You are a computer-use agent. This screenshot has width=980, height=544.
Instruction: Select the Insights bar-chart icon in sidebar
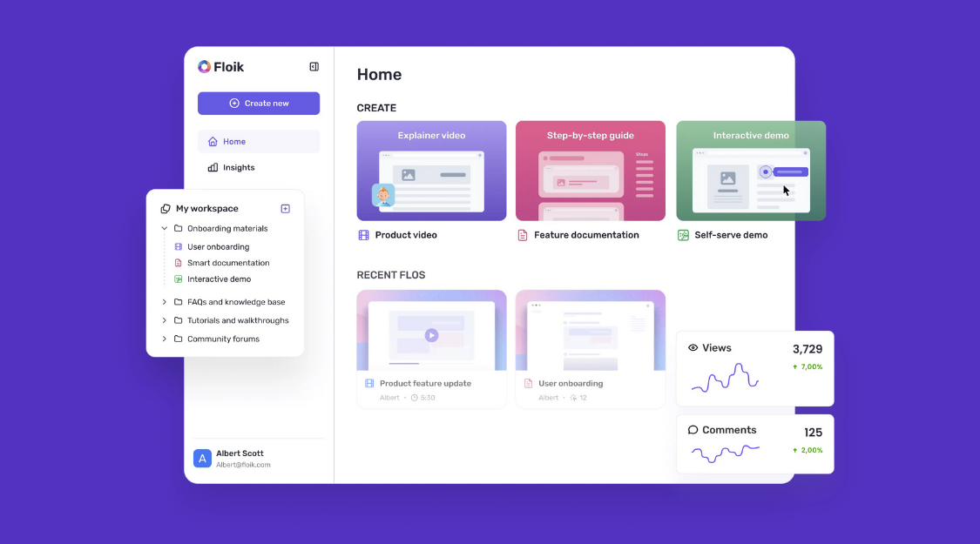click(213, 167)
